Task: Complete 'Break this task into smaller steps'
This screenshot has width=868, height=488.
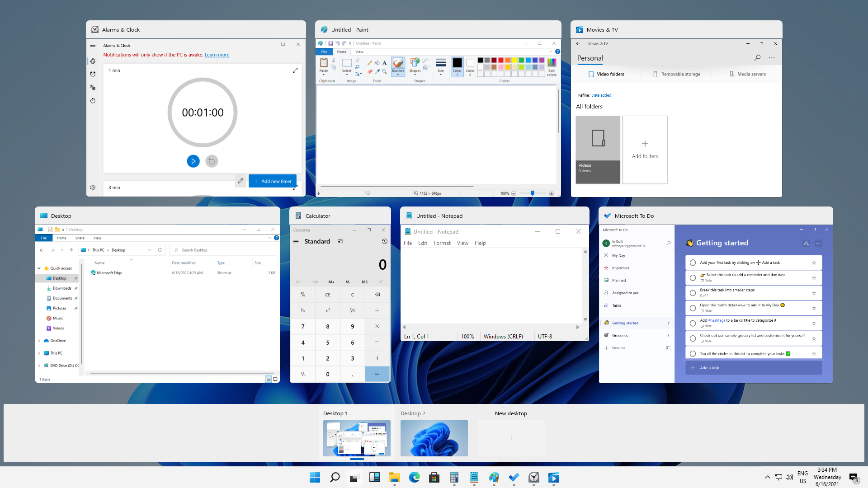Action: pyautogui.click(x=693, y=293)
